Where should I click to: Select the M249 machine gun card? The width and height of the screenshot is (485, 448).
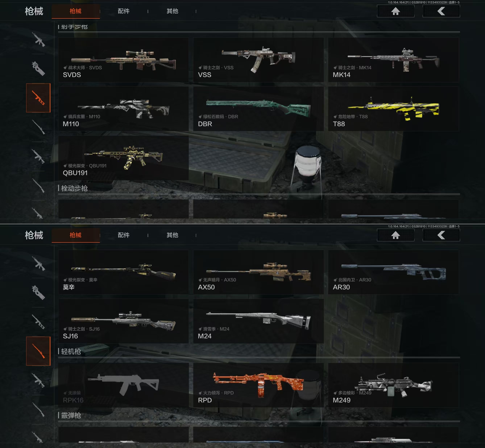coord(393,385)
